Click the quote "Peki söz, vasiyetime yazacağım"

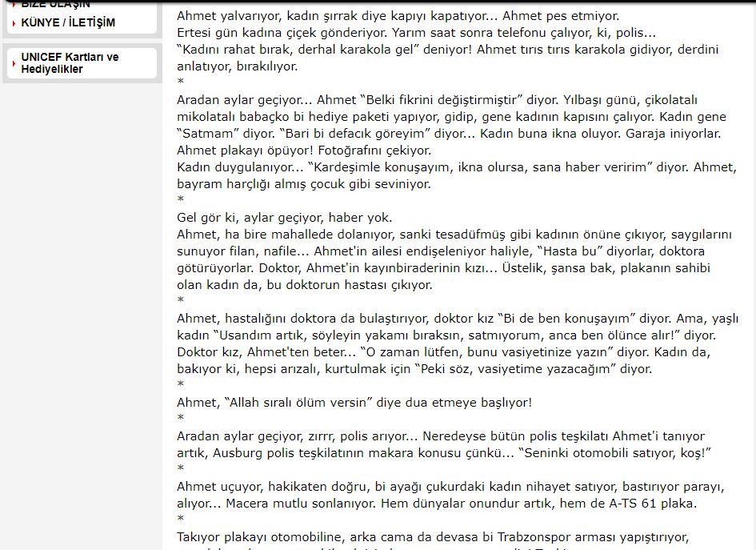(515, 369)
